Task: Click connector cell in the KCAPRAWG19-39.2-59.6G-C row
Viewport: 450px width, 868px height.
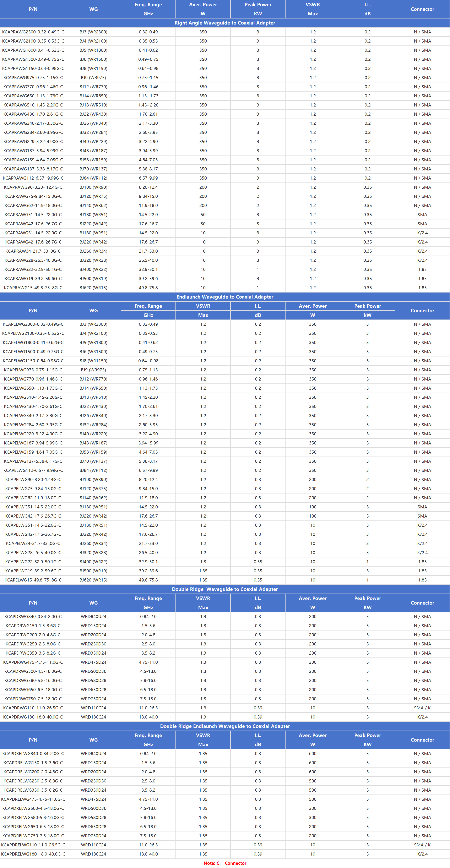Action: click(x=422, y=279)
